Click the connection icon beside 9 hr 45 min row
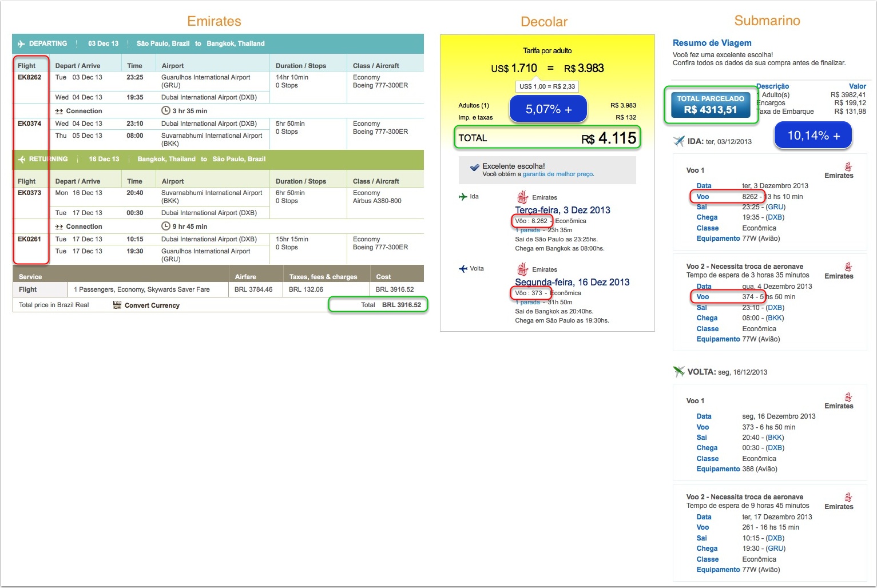The height and width of the screenshot is (588, 877). (x=59, y=227)
